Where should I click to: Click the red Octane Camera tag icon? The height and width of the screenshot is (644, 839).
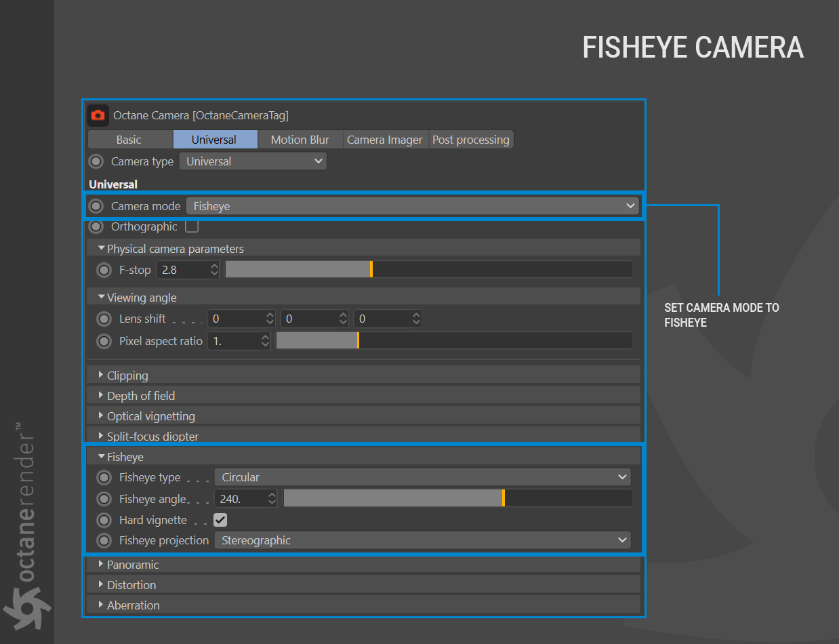tap(98, 115)
